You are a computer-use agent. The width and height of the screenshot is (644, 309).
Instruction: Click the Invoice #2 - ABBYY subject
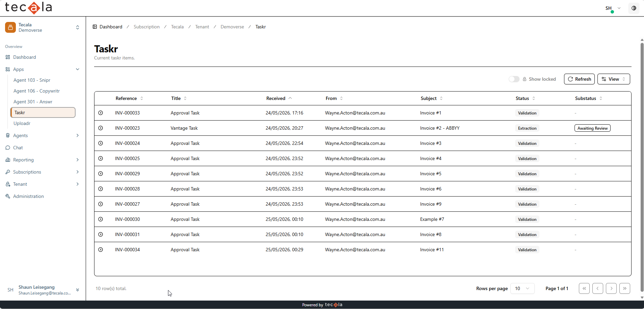tap(440, 128)
